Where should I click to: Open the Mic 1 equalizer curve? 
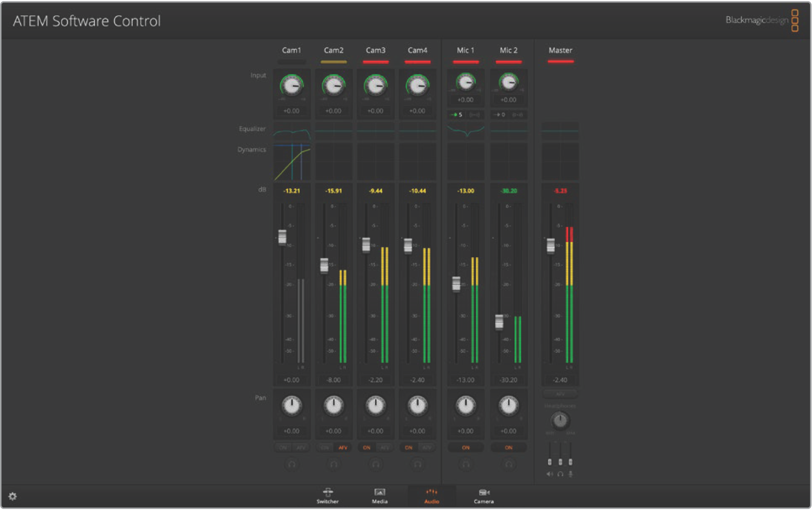pyautogui.click(x=466, y=131)
